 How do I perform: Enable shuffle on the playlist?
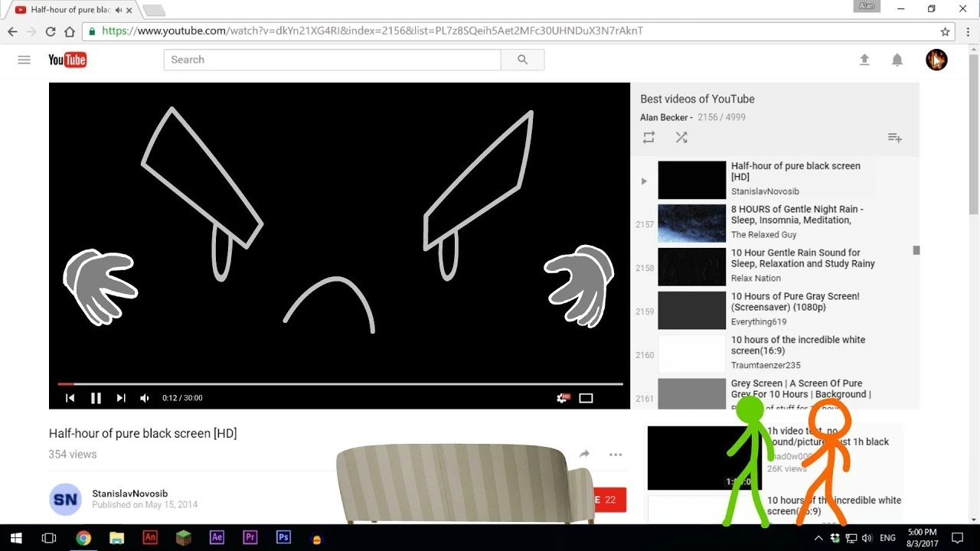tap(681, 137)
